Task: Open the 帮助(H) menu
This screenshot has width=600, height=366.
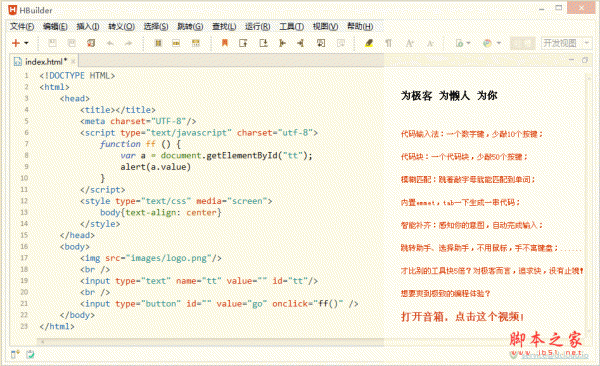Action: (x=360, y=26)
